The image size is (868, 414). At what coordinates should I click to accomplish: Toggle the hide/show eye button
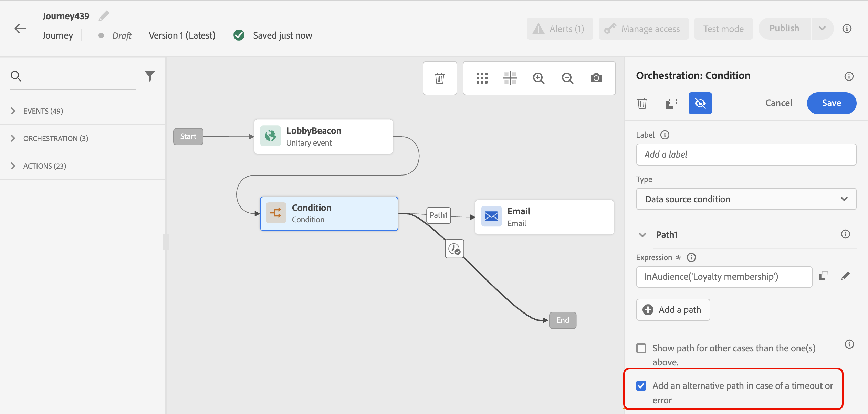tap(700, 103)
